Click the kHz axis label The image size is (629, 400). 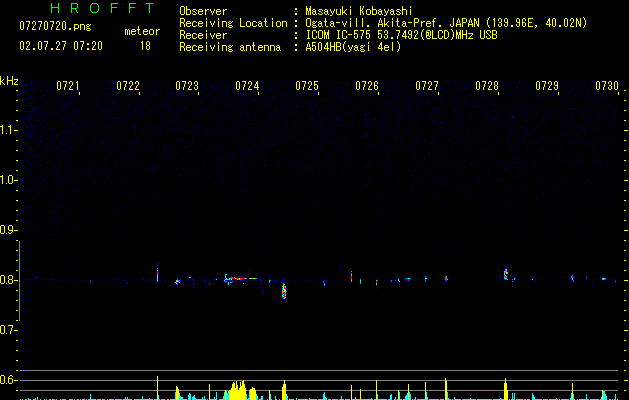pyautogui.click(x=9, y=81)
